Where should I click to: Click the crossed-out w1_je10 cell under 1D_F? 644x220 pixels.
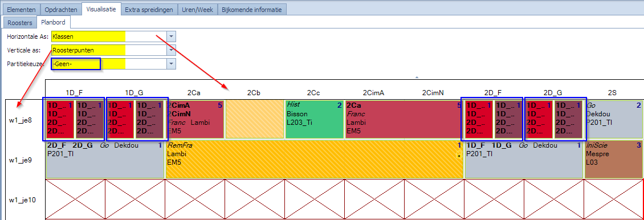[76, 199]
